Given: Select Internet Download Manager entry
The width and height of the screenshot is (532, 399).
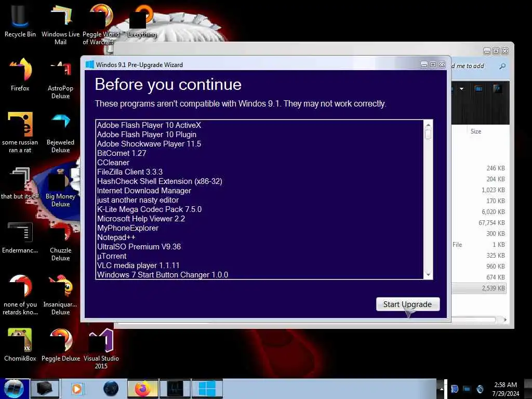Looking at the screenshot, I should 144,191.
